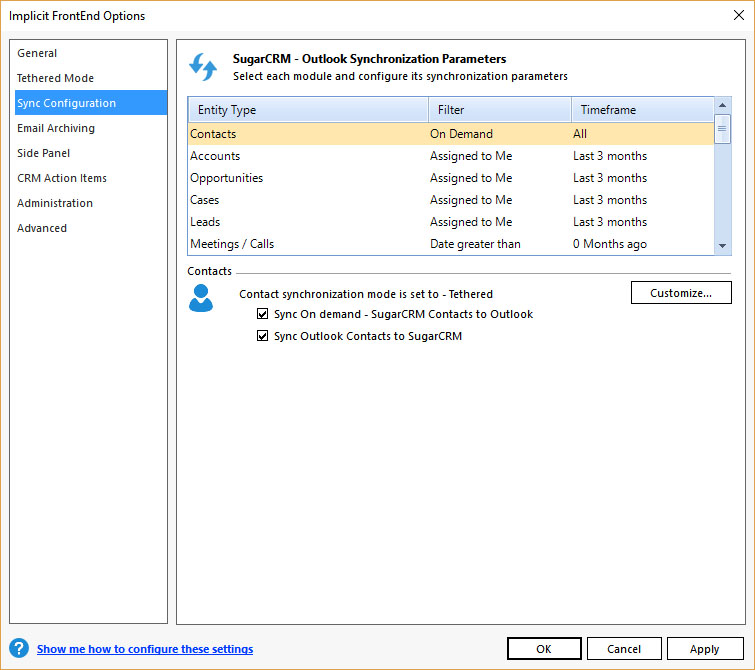755x670 pixels.
Task: Click the Timeframe column header
Action: (640, 110)
